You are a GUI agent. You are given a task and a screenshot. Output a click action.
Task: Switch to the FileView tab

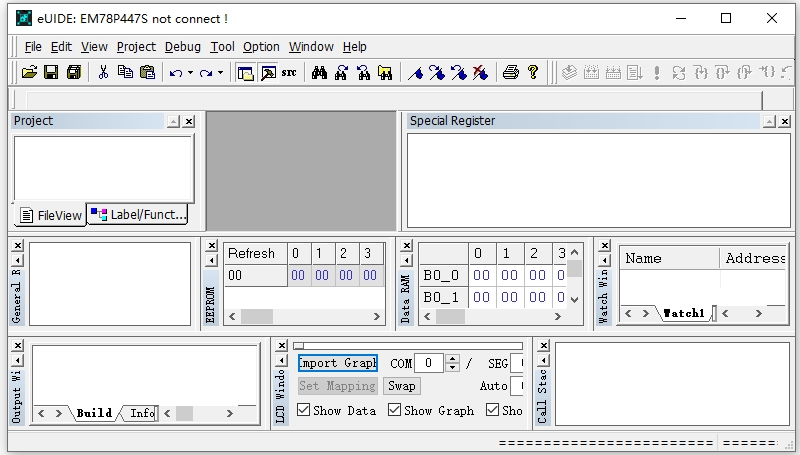point(51,215)
